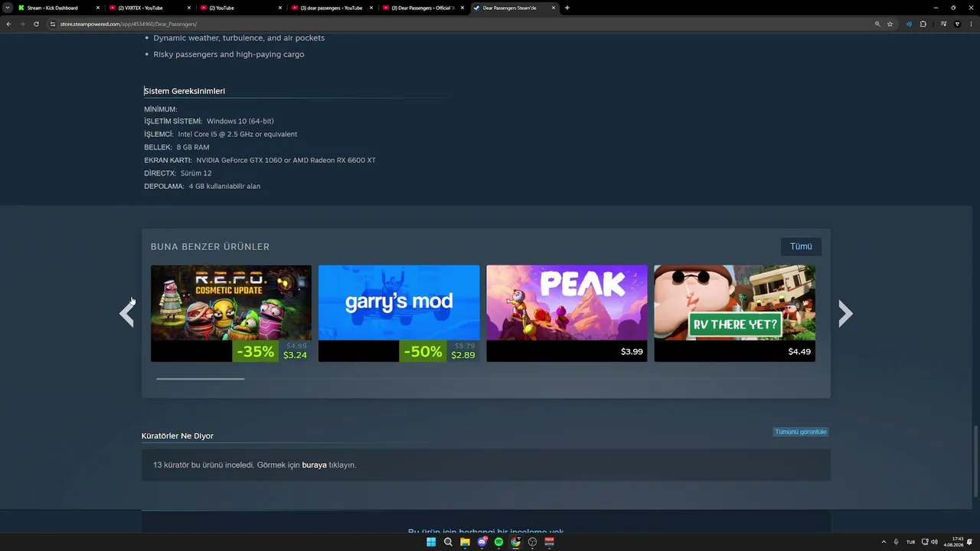Click the Tümünü görüntüle curators link
The width and height of the screenshot is (980, 551).
coord(801,432)
